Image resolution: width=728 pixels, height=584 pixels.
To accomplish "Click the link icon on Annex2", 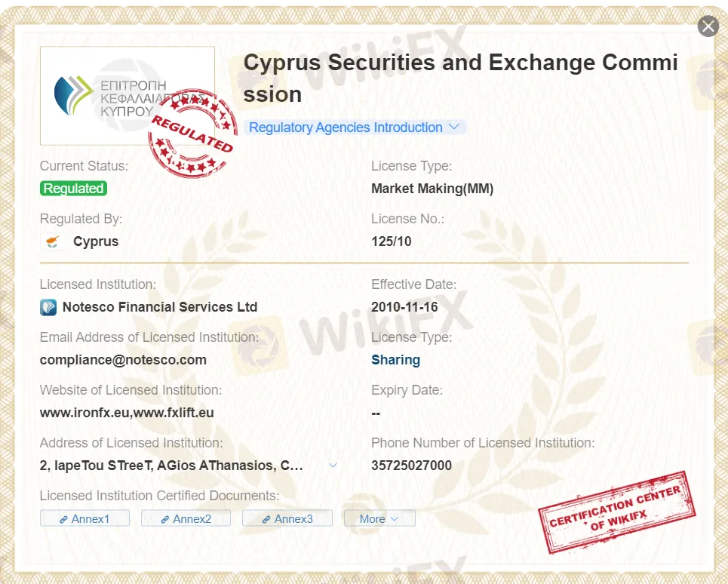I will [x=164, y=519].
